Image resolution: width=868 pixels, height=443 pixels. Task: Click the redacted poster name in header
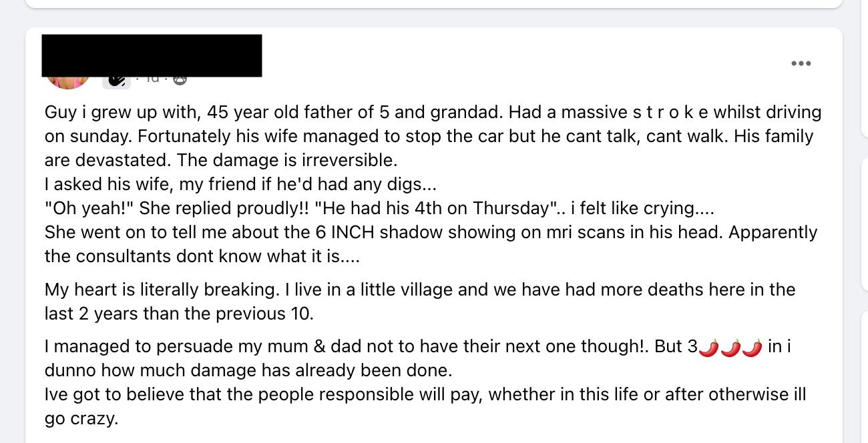152,55
